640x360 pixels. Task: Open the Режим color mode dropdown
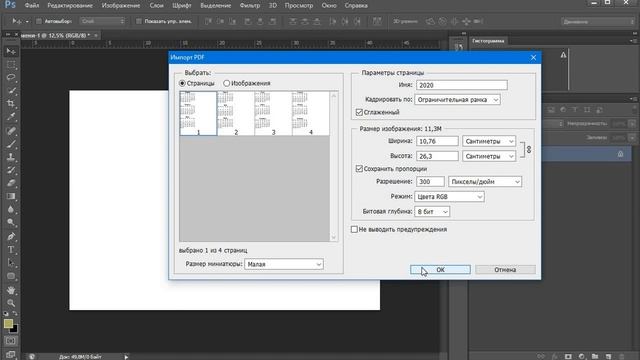coord(449,197)
